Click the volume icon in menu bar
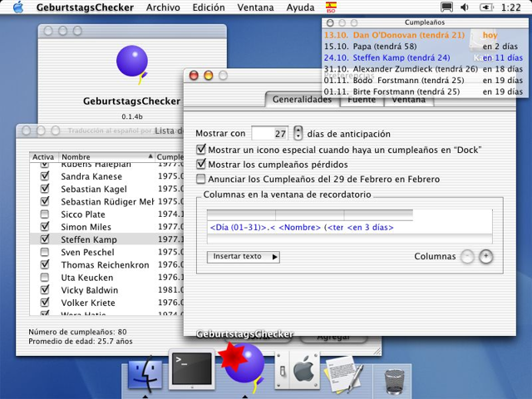 point(465,7)
